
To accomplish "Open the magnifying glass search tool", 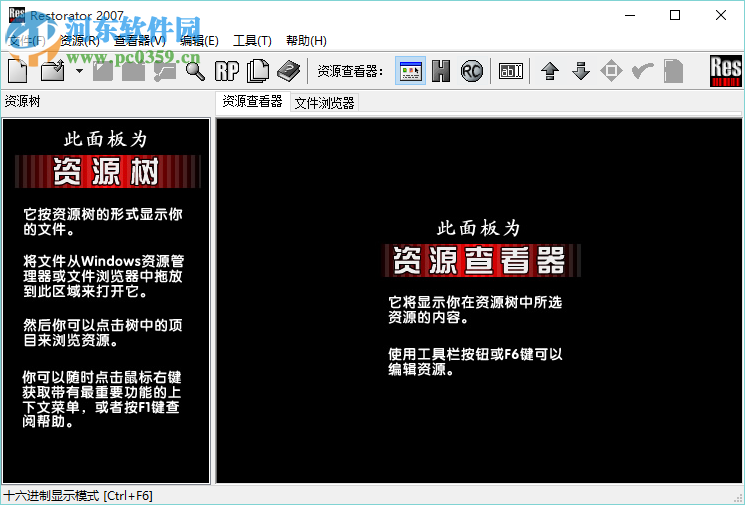I will (x=195, y=72).
